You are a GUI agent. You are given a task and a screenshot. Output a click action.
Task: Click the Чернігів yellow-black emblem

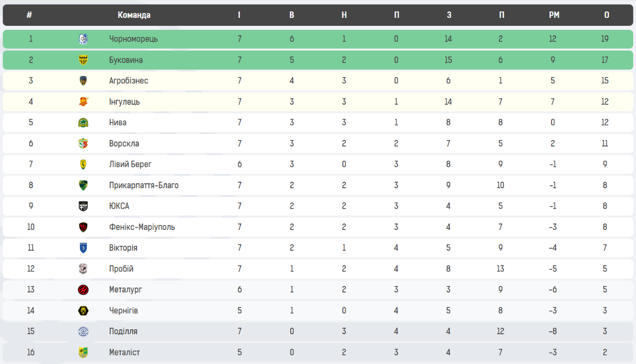click(83, 310)
